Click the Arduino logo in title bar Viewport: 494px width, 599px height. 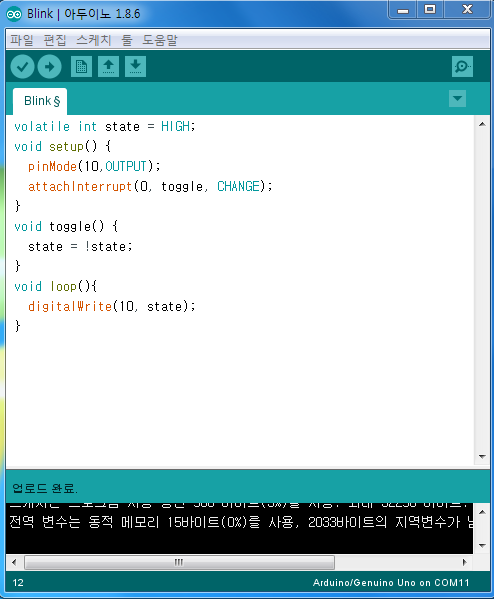coord(14,14)
